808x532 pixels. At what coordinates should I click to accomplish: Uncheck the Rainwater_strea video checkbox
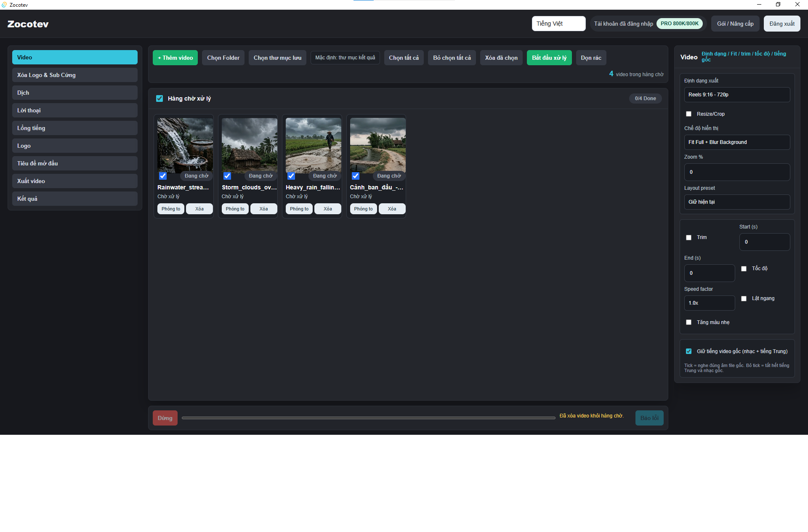[163, 176]
